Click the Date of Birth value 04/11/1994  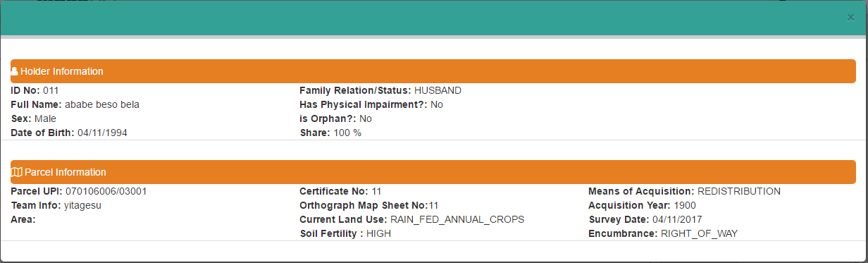coord(102,133)
